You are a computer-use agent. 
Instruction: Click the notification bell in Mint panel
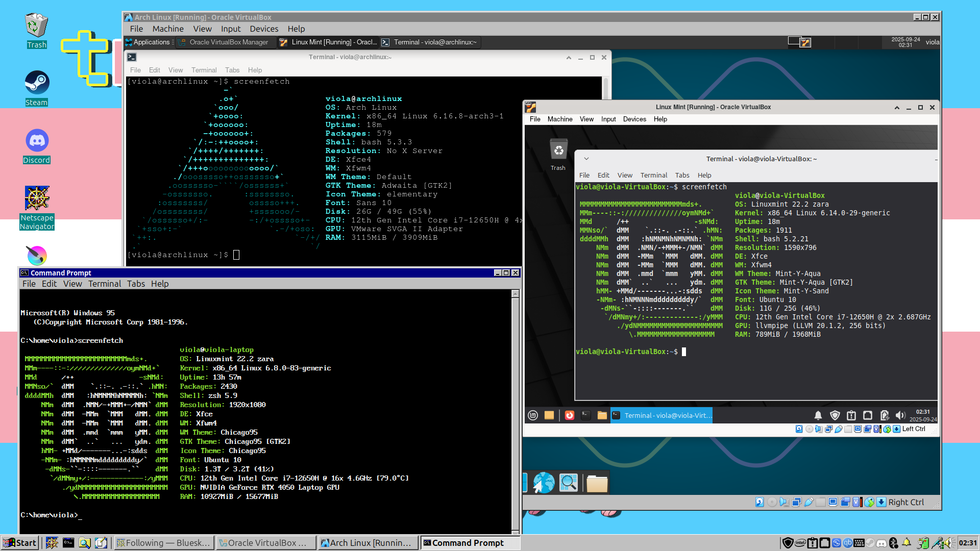818,415
